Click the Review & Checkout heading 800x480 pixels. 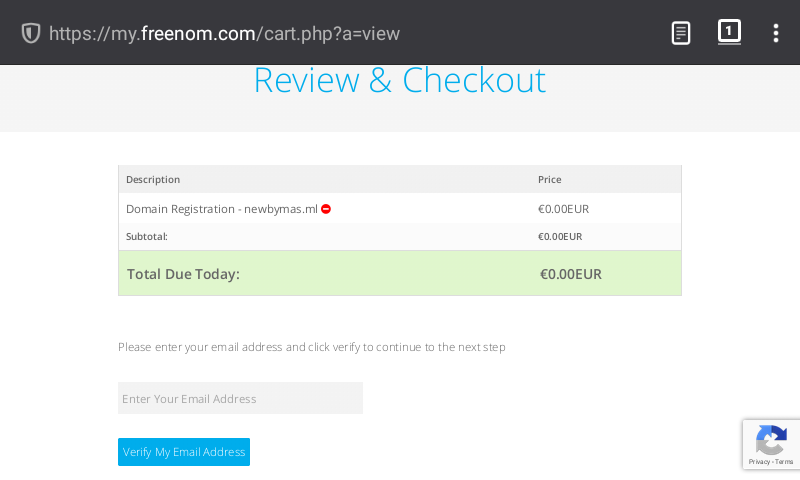pos(399,80)
